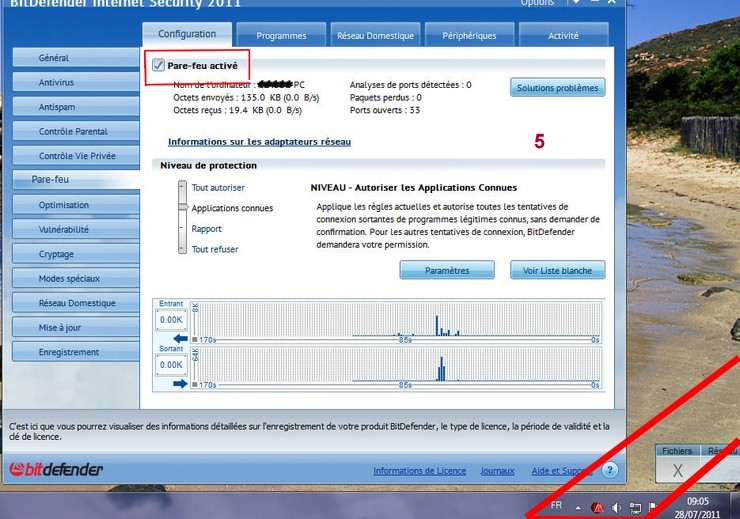Switch to the Périphériques tab
This screenshot has width=740, height=519.
click(x=469, y=35)
